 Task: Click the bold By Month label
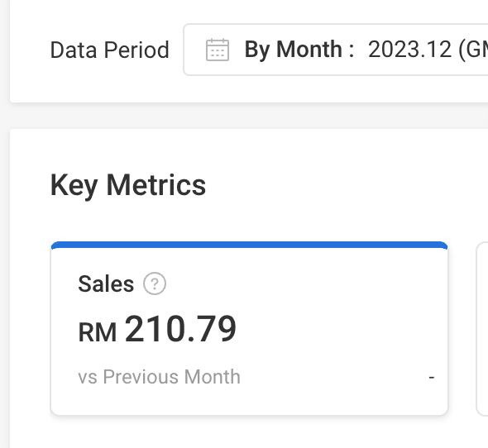299,50
